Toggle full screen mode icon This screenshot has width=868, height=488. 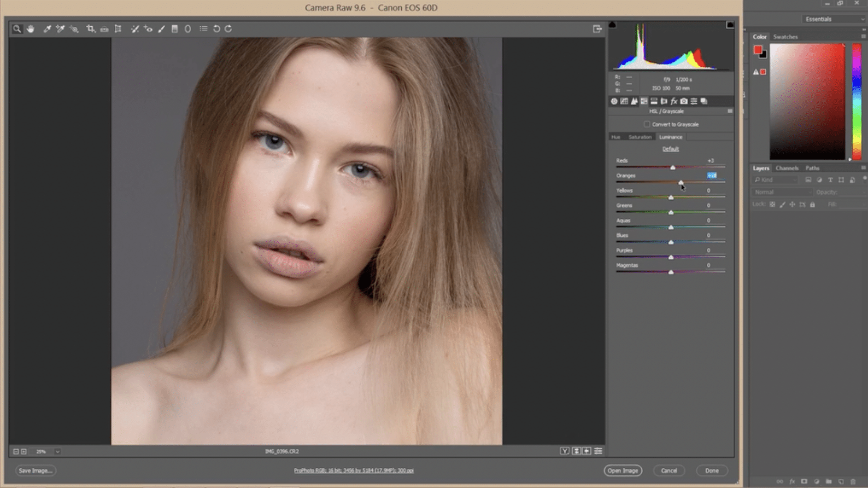(597, 28)
